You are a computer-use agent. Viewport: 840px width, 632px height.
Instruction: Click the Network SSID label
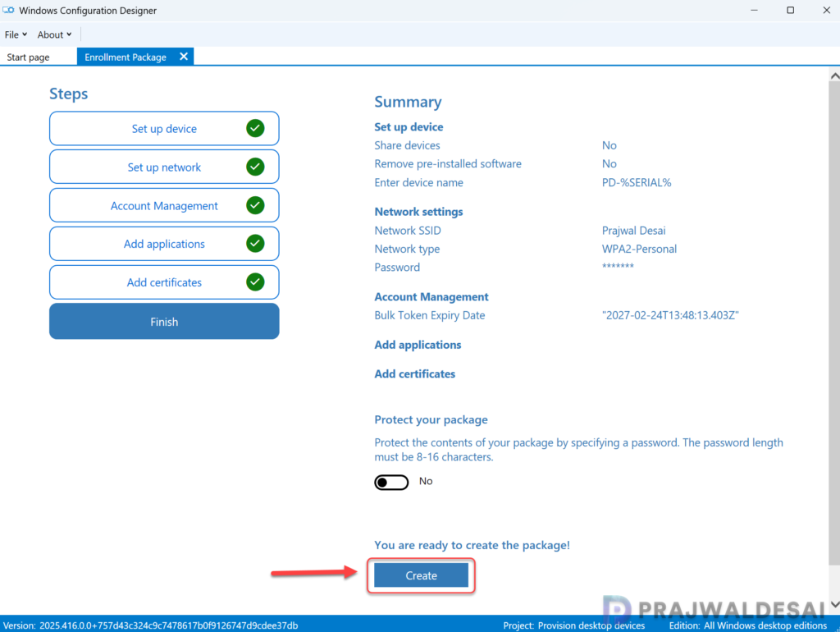coord(408,231)
